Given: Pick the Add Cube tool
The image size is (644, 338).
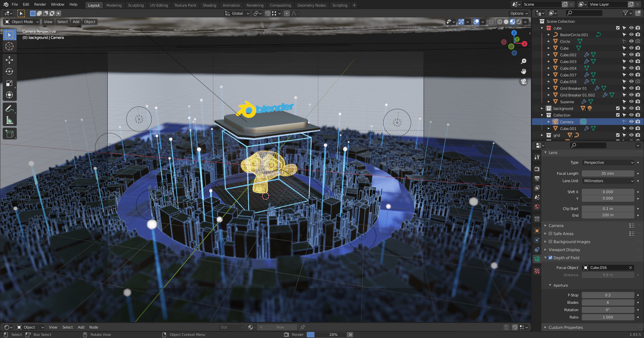Looking at the screenshot, I should pyautogui.click(x=9, y=134).
